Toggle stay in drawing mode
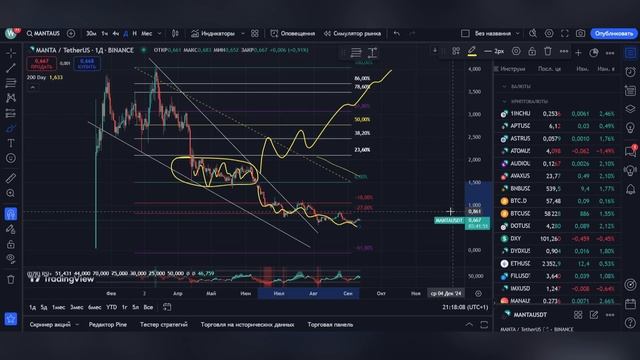640x360 pixels. [11, 229]
